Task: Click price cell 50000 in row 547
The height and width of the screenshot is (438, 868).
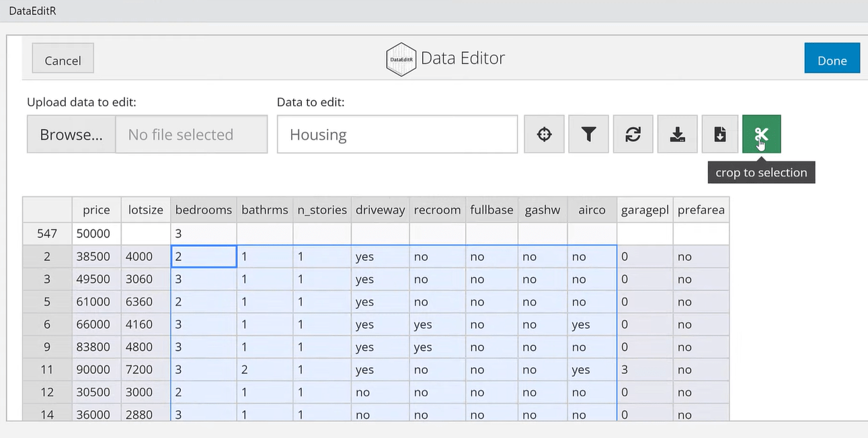Action: [97, 233]
